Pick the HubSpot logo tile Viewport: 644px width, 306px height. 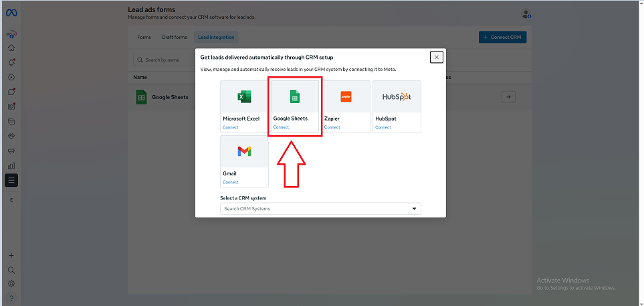(x=397, y=97)
